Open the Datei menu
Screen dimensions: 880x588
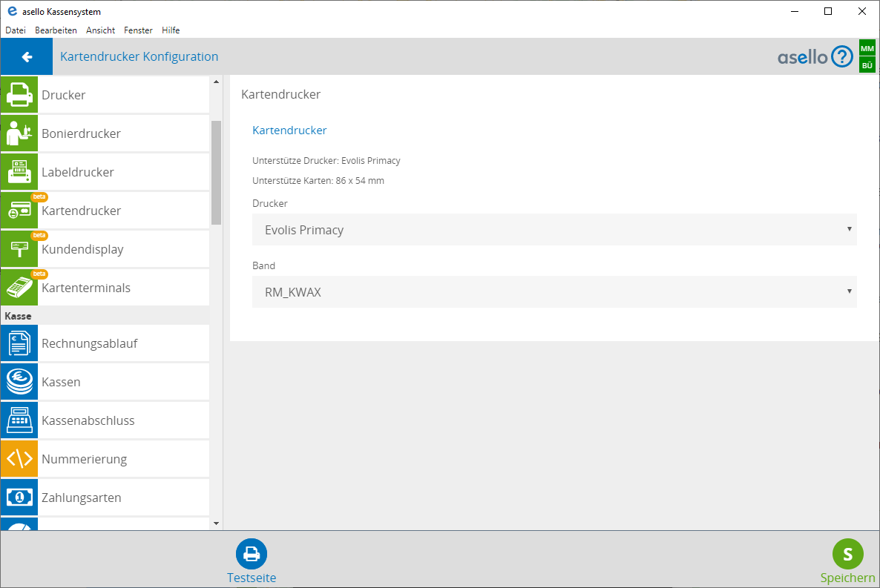coord(16,30)
